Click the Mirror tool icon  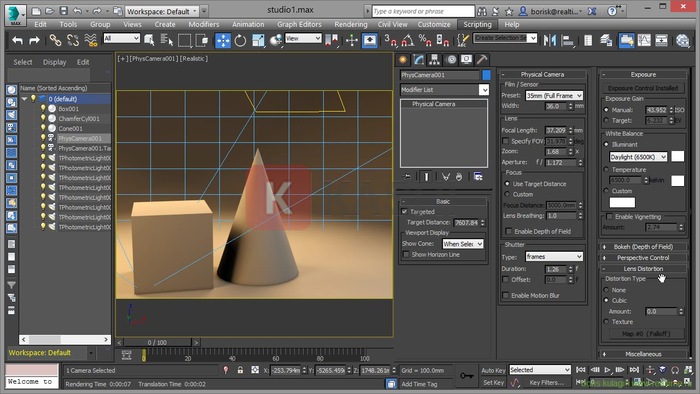tap(550, 41)
